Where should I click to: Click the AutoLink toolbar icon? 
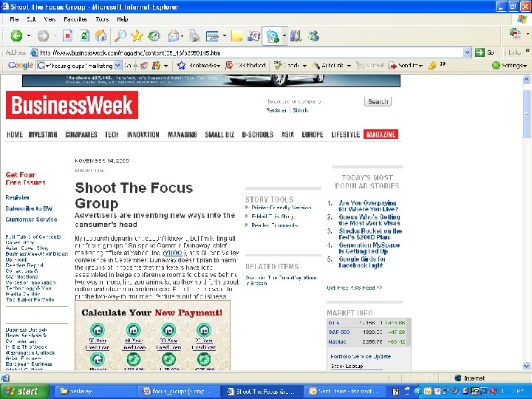tap(316, 65)
